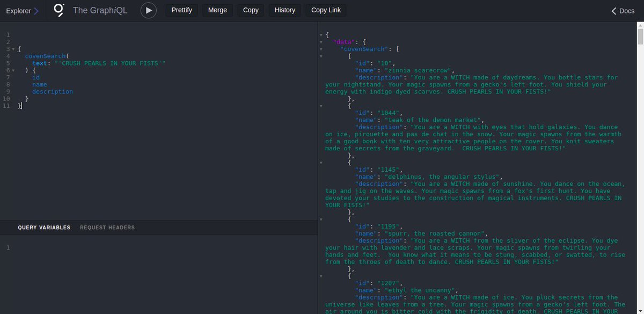This screenshot has width=644, height=314.
Task: Run the query with the play button
Action: (149, 10)
